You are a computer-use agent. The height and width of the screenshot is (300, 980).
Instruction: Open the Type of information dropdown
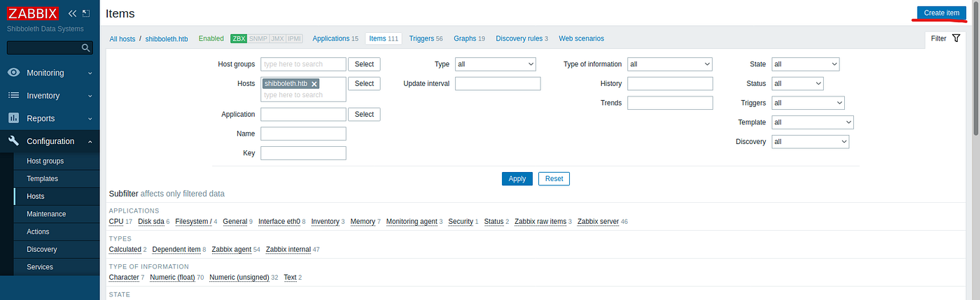click(x=670, y=64)
